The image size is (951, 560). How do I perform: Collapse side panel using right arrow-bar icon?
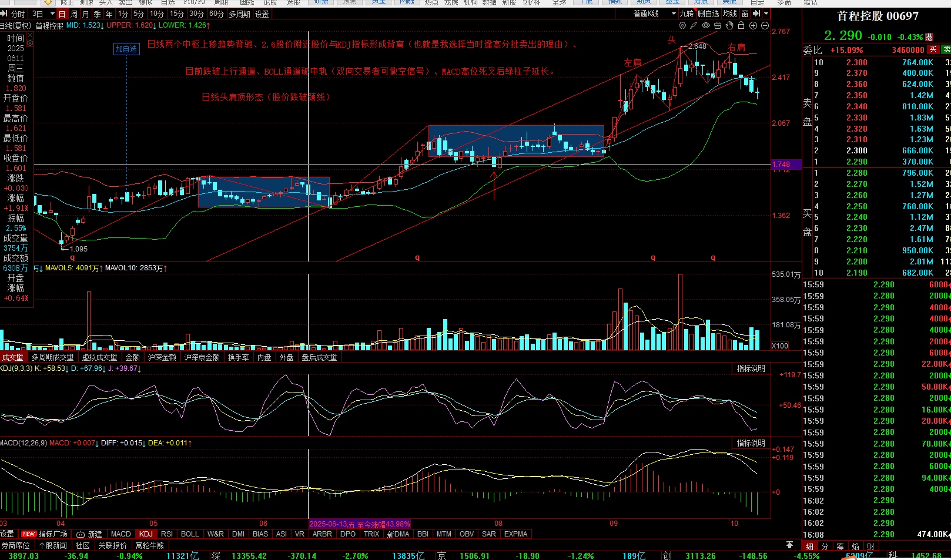[x=757, y=14]
